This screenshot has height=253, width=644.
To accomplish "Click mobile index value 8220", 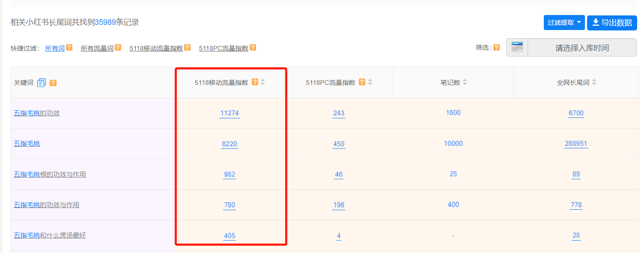I will pos(230,144).
